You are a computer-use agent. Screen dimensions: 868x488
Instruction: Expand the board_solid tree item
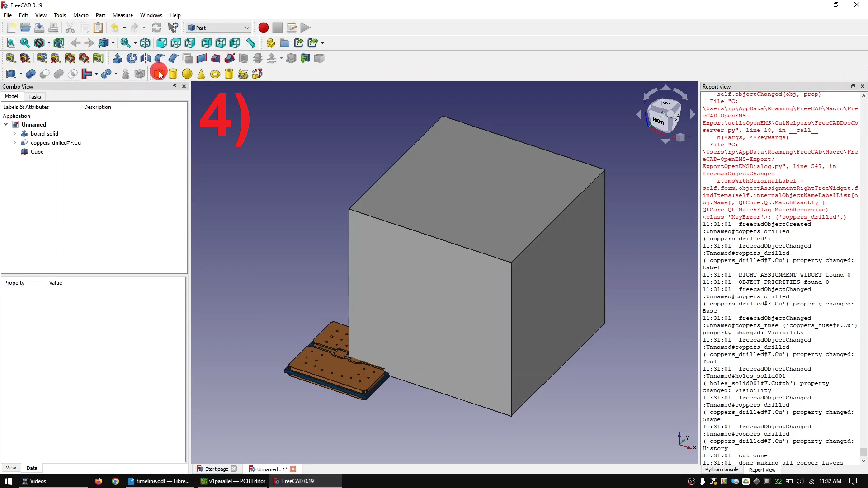(15, 134)
